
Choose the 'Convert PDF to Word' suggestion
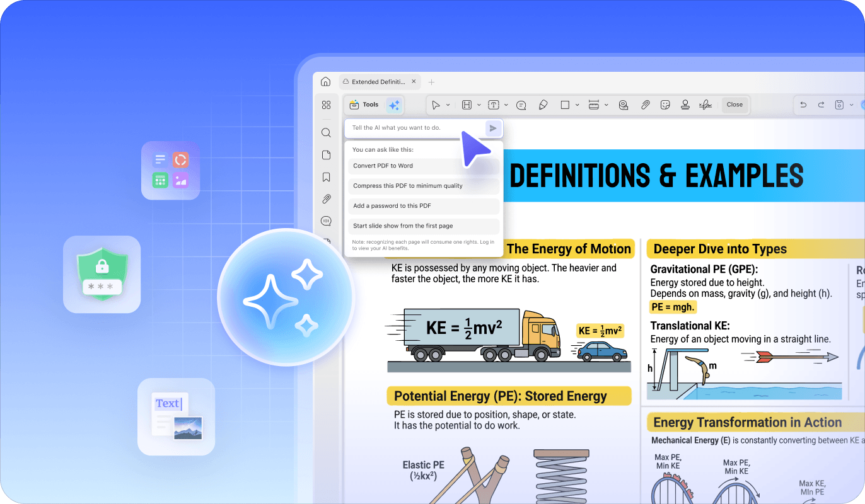coord(424,166)
